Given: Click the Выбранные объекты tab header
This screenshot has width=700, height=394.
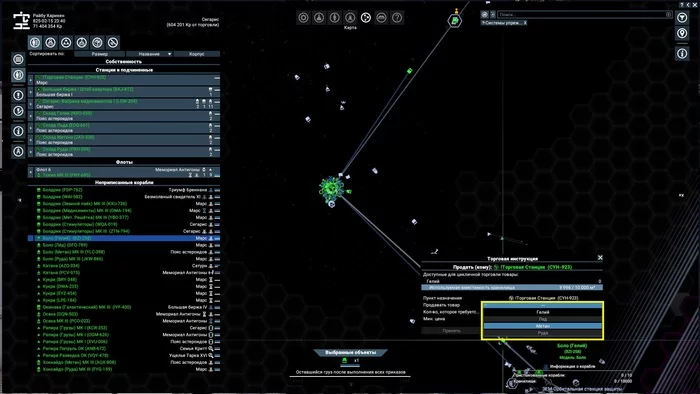Looking at the screenshot, I should pyautogui.click(x=350, y=352).
